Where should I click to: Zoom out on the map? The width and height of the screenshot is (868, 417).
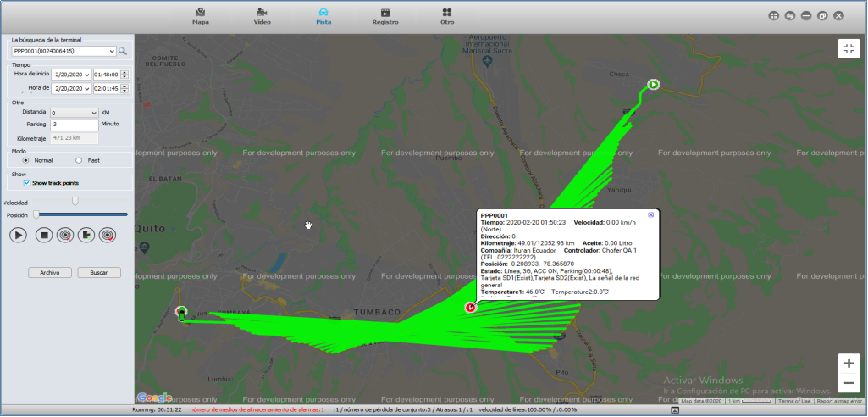pos(849,382)
